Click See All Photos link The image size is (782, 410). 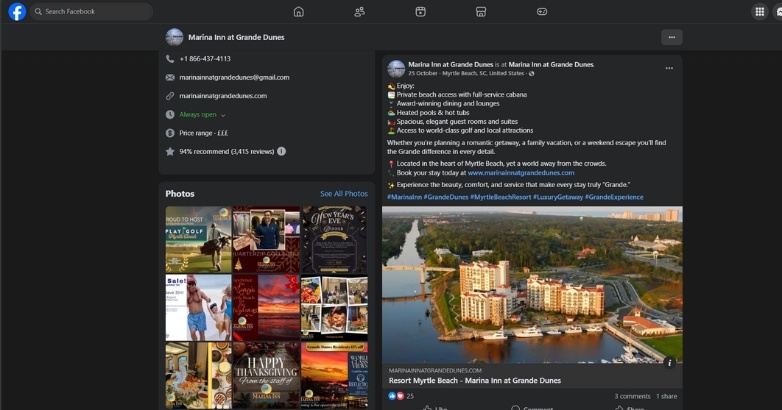[344, 194]
